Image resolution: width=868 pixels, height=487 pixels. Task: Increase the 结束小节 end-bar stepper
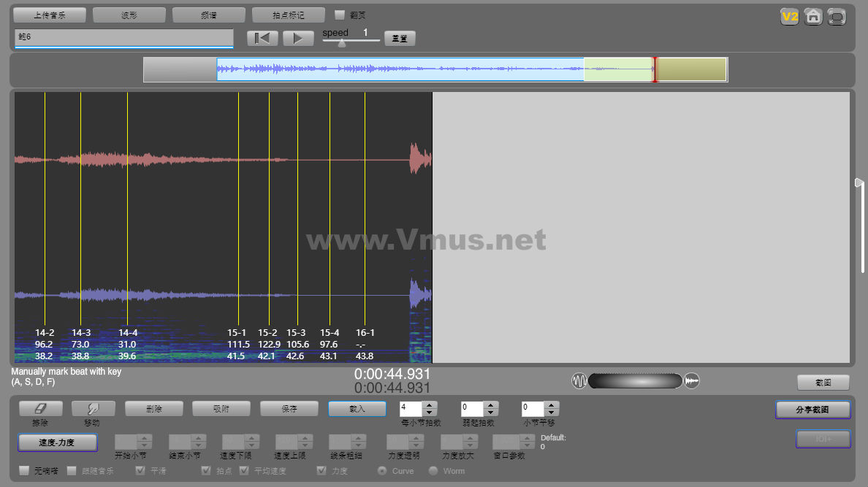pos(198,438)
